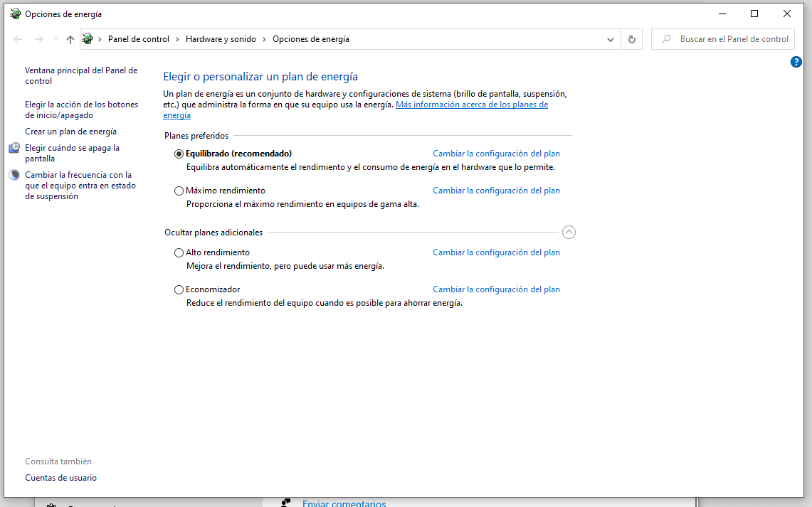Open Hardware y sonido breadcrumb
The width and height of the screenshot is (812, 507).
pos(221,39)
